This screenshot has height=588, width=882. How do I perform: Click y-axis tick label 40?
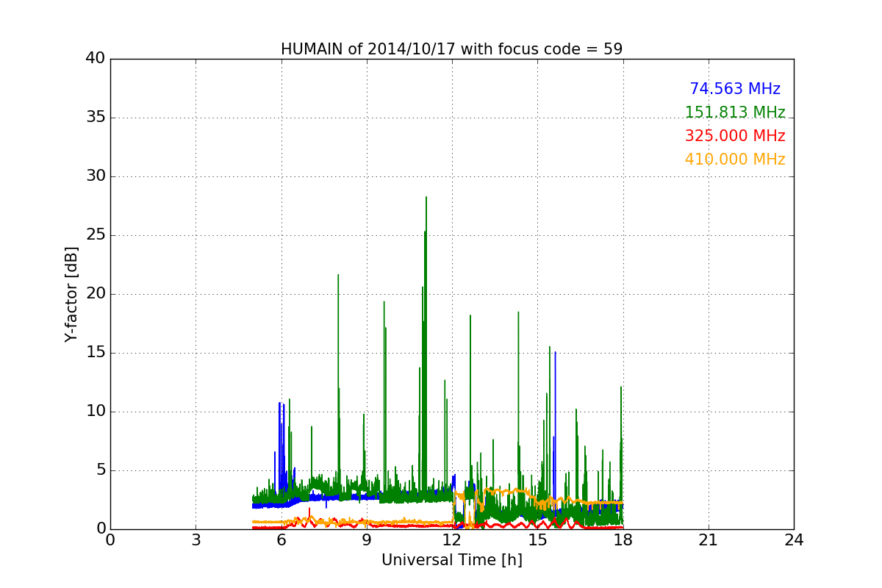[x=96, y=59]
